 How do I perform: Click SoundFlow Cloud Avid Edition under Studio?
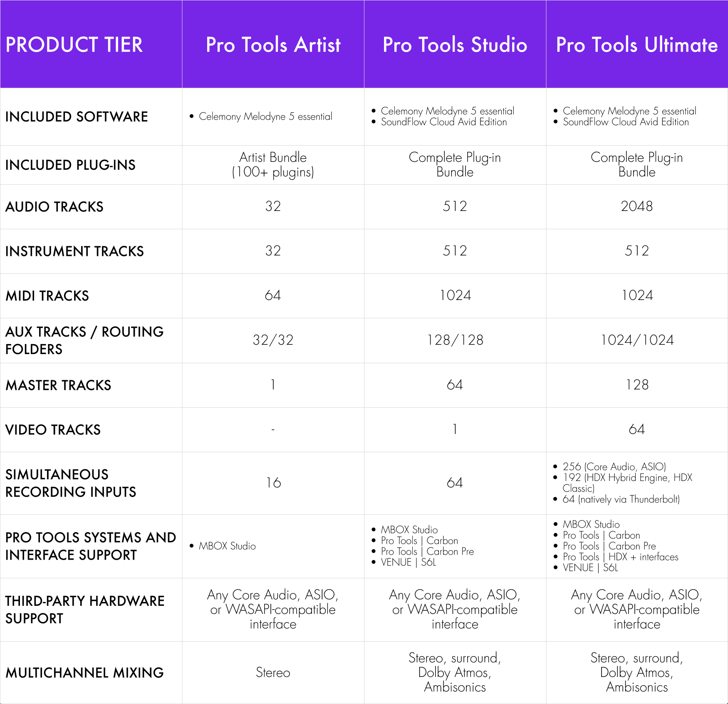click(444, 122)
